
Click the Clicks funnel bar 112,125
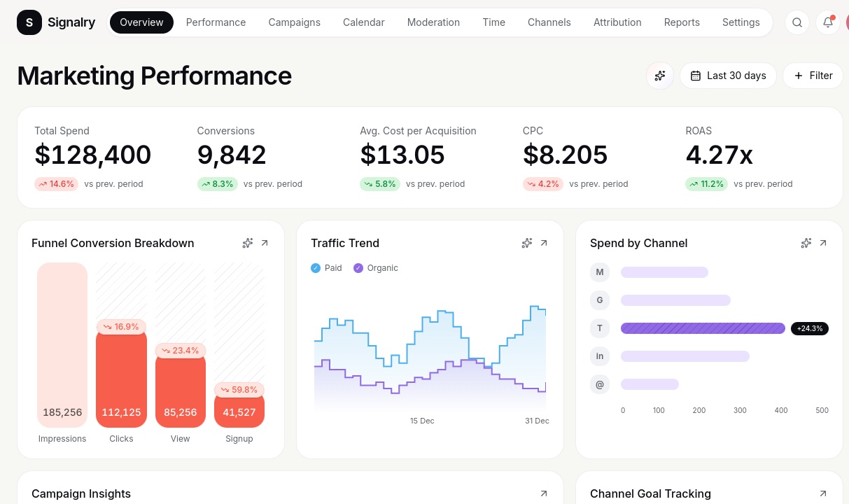point(121,379)
